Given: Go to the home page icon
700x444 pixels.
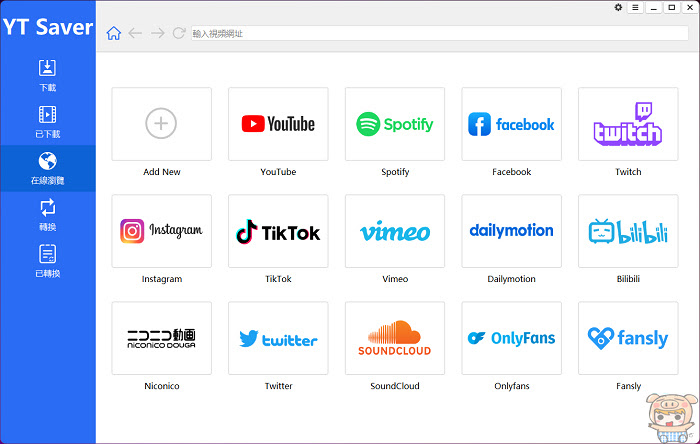Looking at the screenshot, I should point(114,33).
